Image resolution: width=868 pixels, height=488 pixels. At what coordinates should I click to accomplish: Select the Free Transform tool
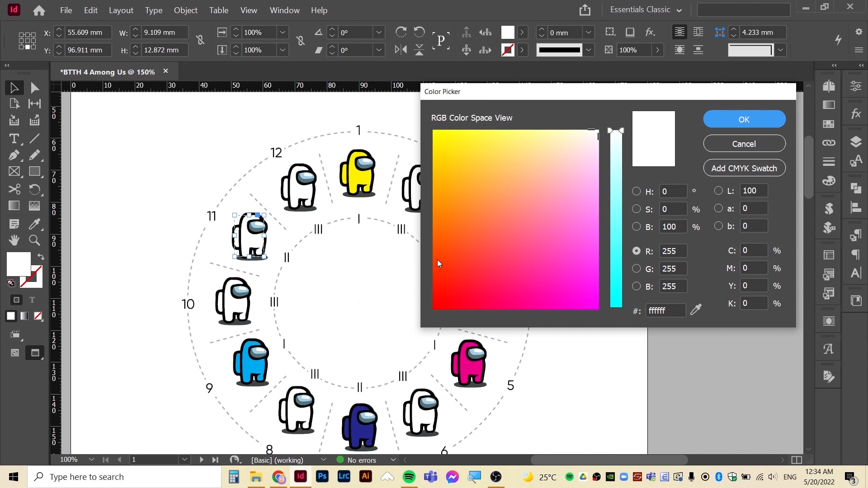35,189
